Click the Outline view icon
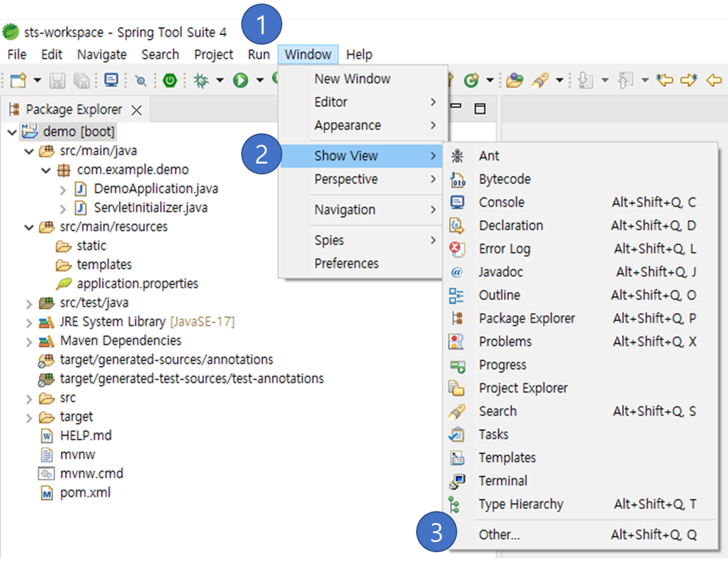The height and width of the screenshot is (563, 728). coord(457,295)
